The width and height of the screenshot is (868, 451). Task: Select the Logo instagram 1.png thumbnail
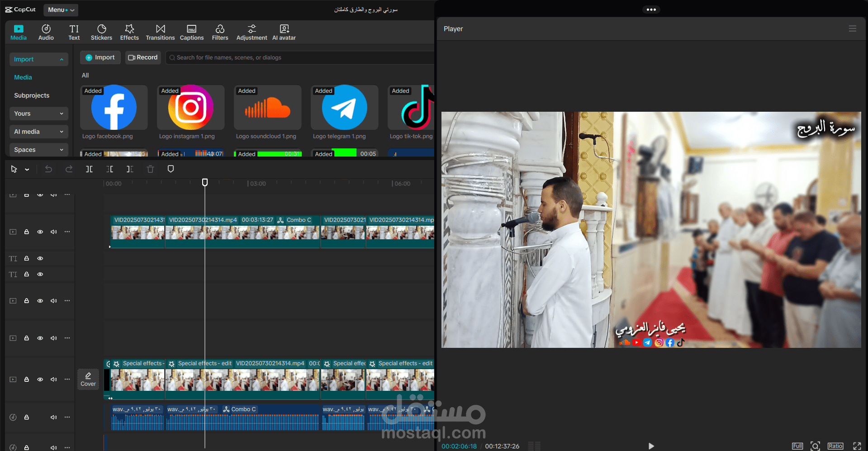pyautogui.click(x=191, y=108)
